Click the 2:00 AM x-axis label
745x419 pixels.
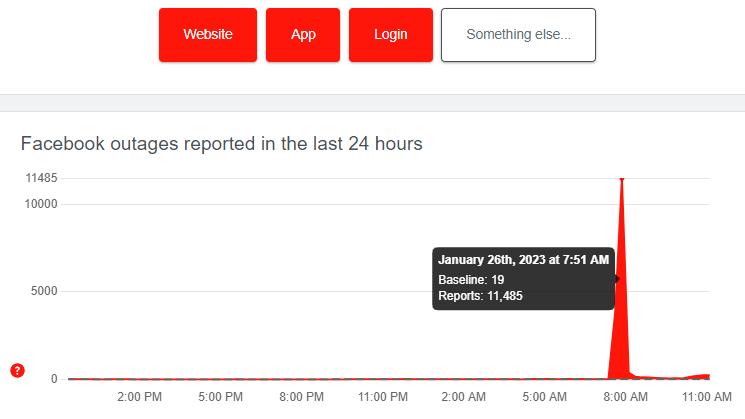(464, 397)
